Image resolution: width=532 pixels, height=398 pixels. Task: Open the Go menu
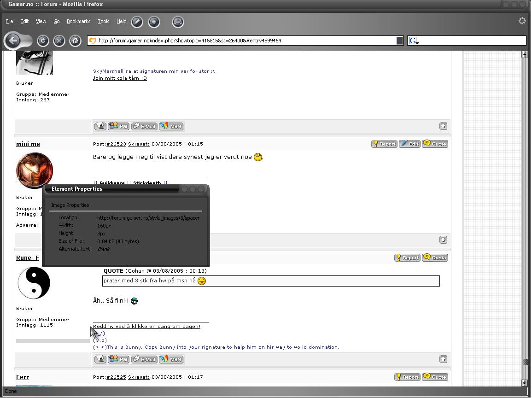[57, 21]
